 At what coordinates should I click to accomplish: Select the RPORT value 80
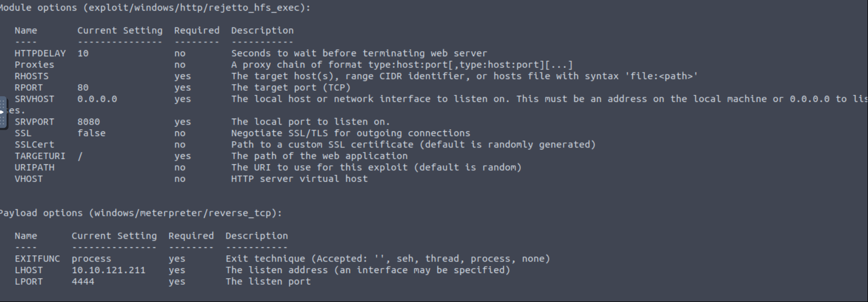[x=83, y=88]
